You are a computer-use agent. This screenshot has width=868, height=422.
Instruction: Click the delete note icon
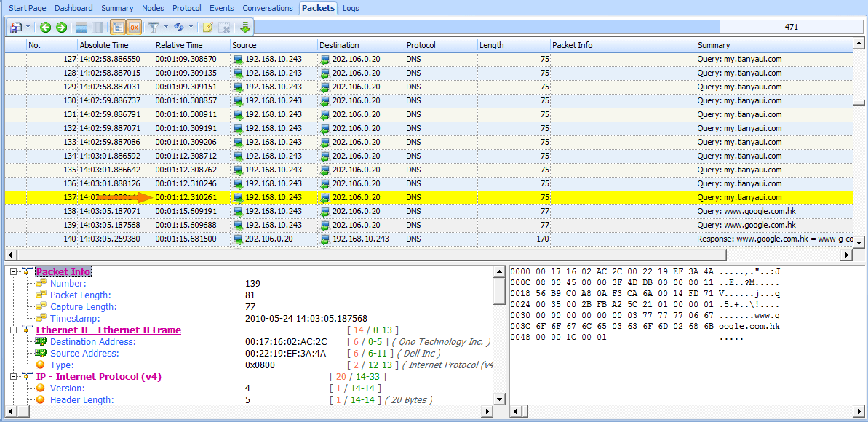click(x=224, y=27)
